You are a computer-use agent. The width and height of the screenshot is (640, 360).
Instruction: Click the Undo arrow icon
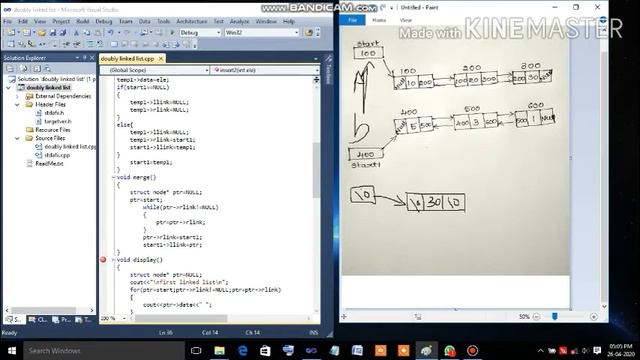[110, 32]
